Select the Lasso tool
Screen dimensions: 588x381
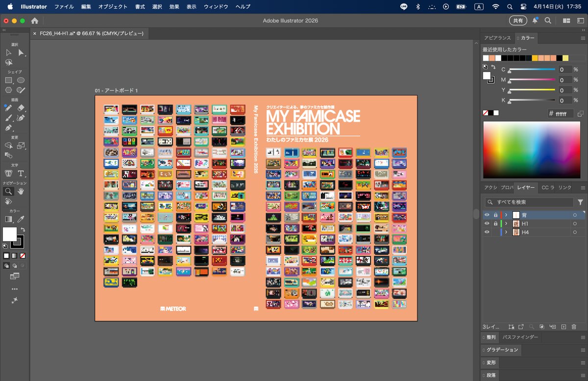9,63
